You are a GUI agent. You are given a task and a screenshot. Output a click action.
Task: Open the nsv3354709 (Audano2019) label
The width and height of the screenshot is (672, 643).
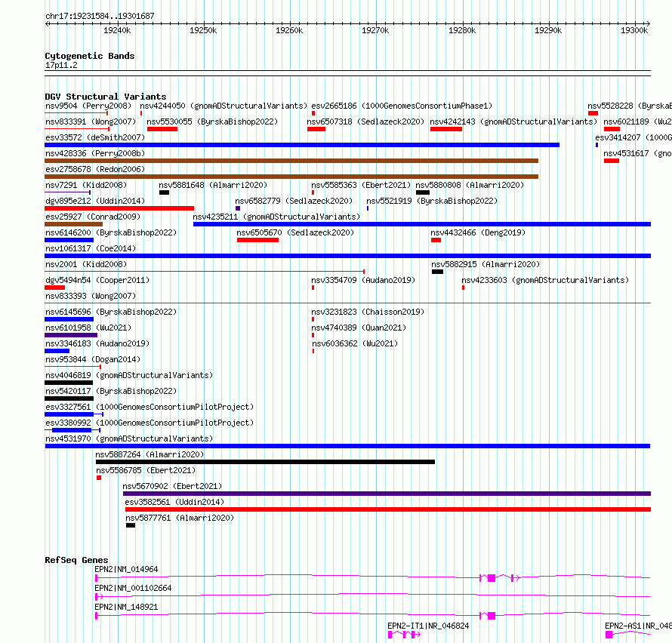click(363, 280)
